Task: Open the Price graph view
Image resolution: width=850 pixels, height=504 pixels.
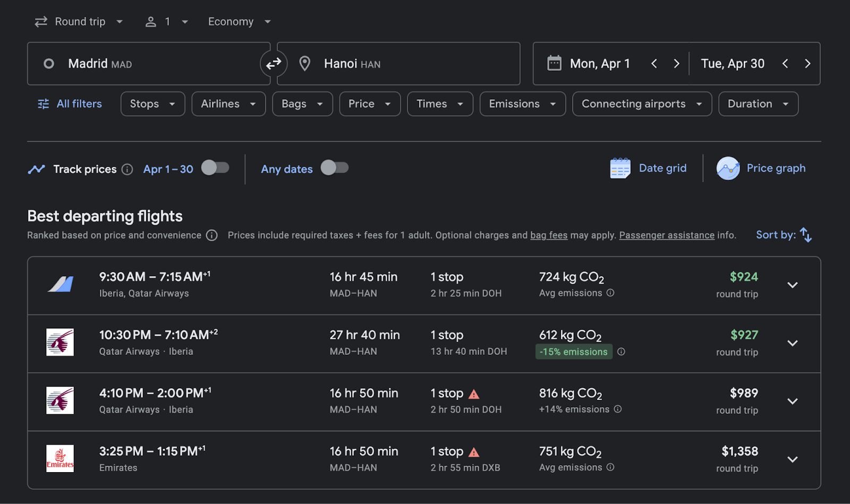Action: tap(761, 168)
